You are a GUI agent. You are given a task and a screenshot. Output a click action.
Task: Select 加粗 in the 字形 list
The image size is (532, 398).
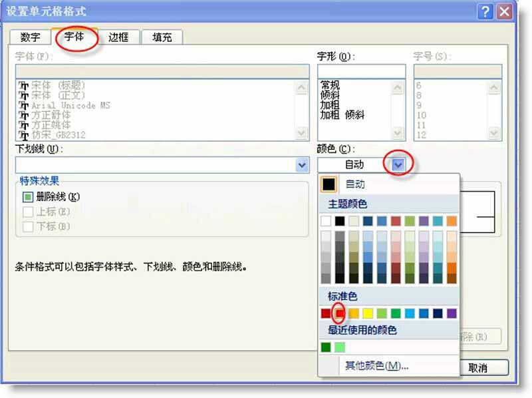pos(330,105)
